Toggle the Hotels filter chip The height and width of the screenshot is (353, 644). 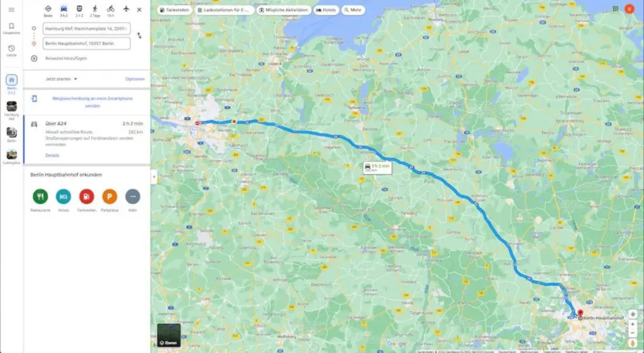(326, 10)
